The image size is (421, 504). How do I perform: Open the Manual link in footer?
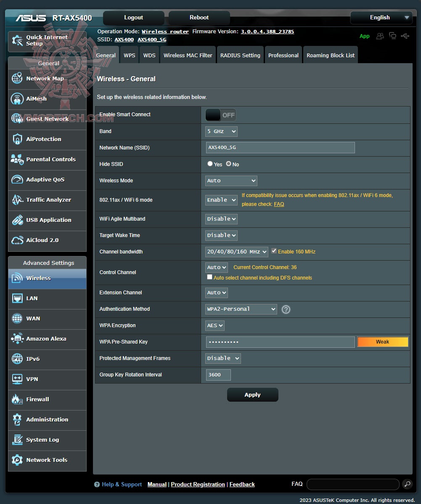point(157,484)
